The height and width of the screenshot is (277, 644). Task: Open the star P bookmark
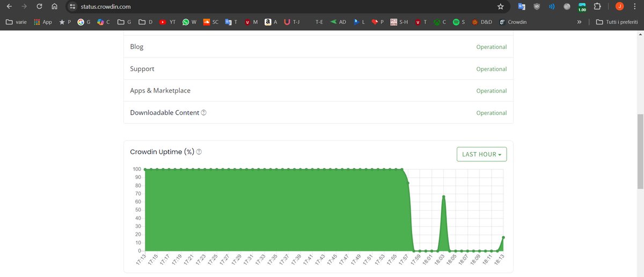(x=65, y=22)
